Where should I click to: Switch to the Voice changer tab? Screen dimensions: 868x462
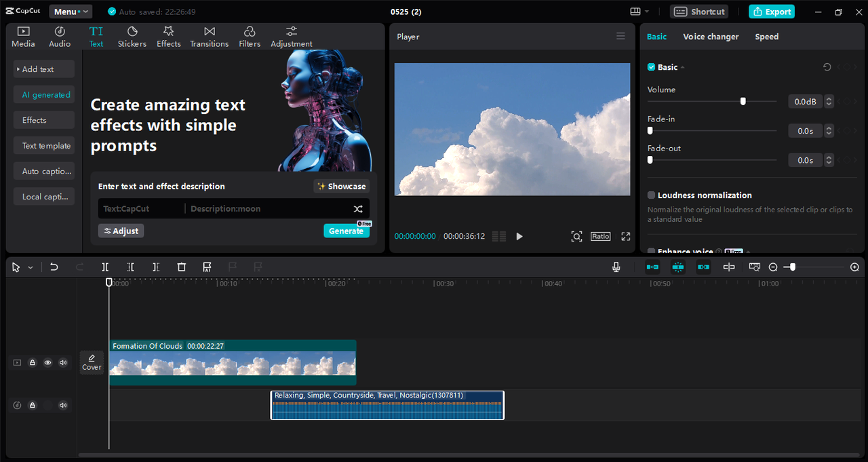711,37
